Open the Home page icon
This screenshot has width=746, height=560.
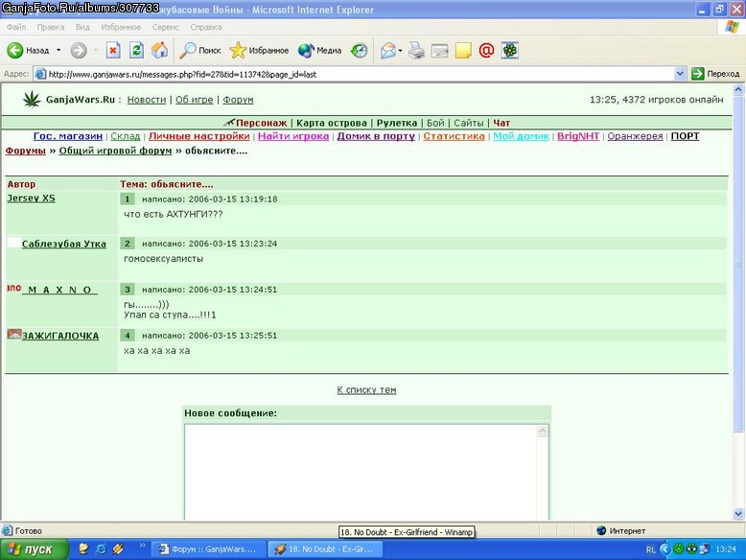coord(160,50)
